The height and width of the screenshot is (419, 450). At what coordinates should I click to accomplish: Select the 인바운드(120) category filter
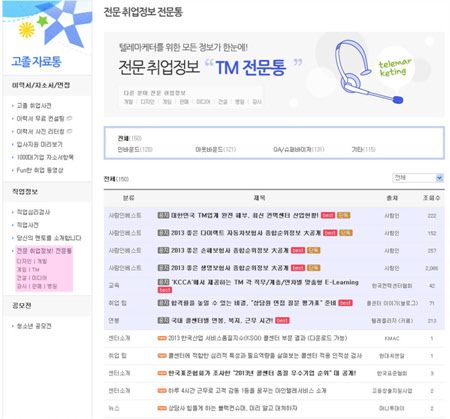[x=135, y=149]
